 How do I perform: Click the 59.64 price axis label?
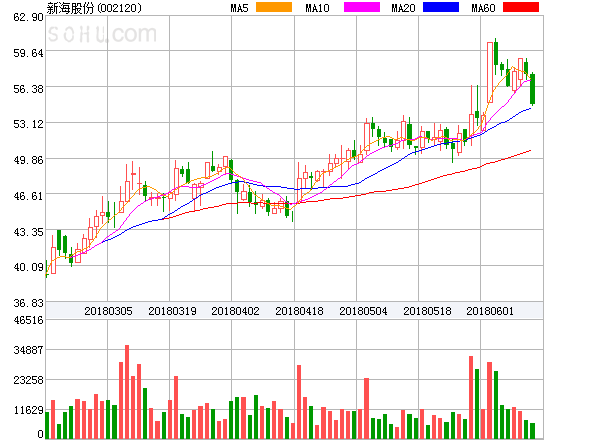pos(28,53)
